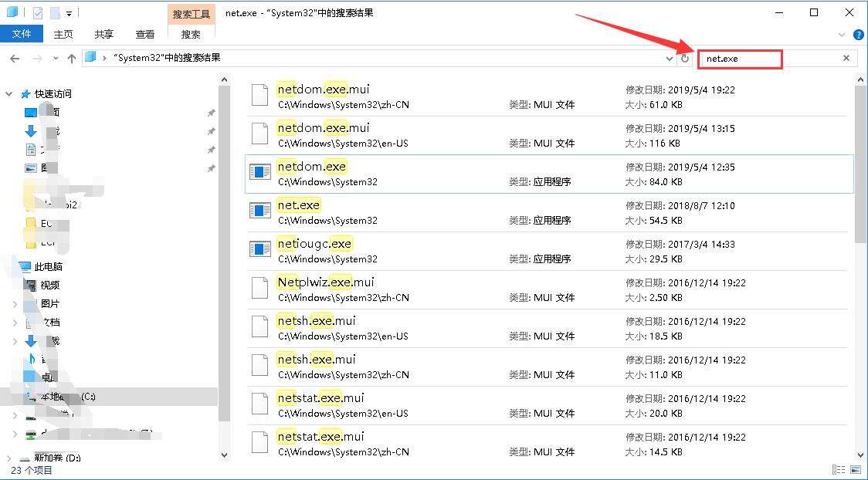Click the quick access star icon
The width and height of the screenshot is (868, 480).
pyautogui.click(x=25, y=94)
